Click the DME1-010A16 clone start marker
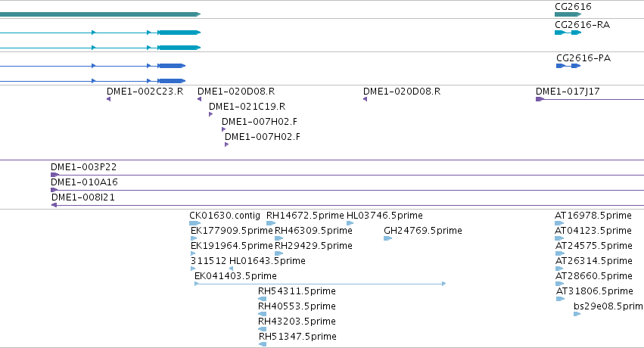This screenshot has height=348, width=644. click(x=54, y=190)
